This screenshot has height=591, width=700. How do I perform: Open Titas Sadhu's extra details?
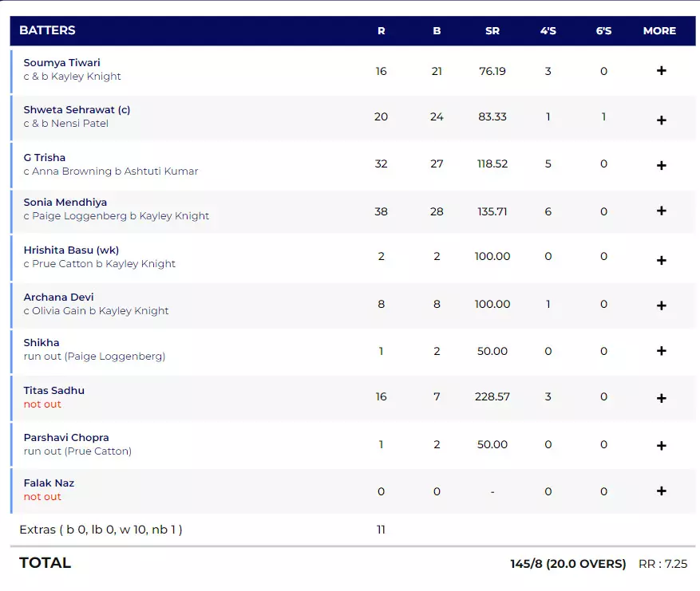tap(661, 398)
